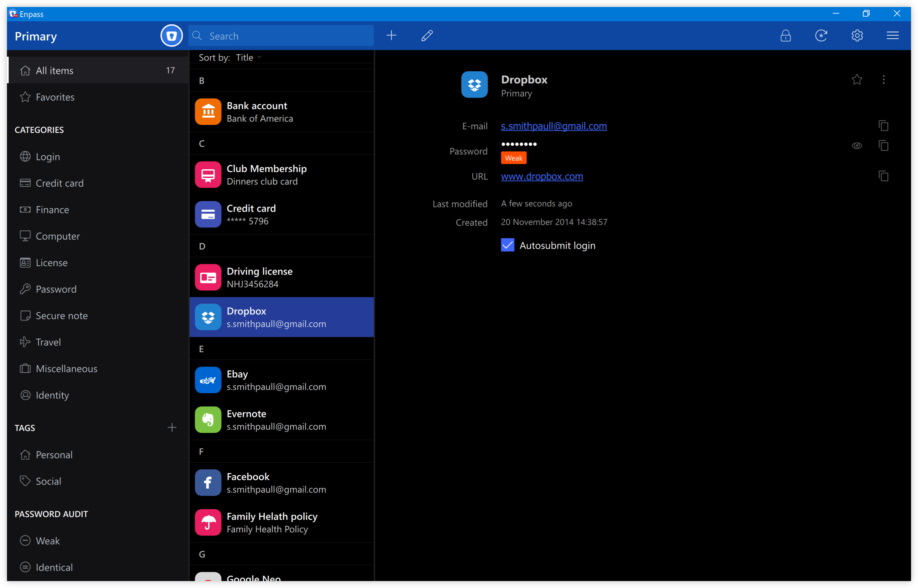Reveal password with the eye icon
This screenshot has width=918, height=588.
(x=857, y=146)
